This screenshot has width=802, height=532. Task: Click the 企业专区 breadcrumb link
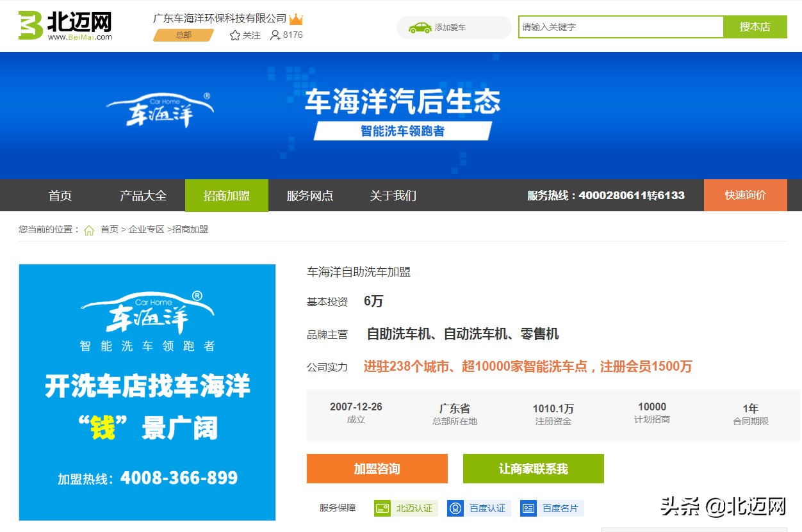click(x=147, y=229)
